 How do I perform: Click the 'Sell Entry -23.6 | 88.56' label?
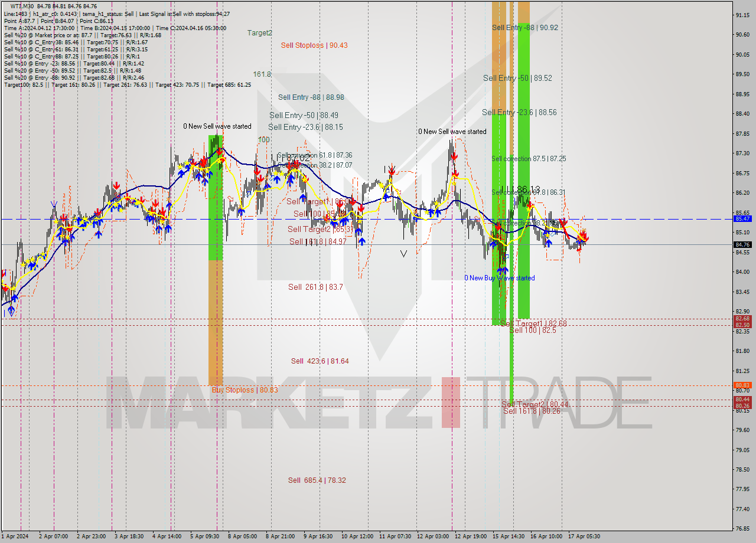519,112
